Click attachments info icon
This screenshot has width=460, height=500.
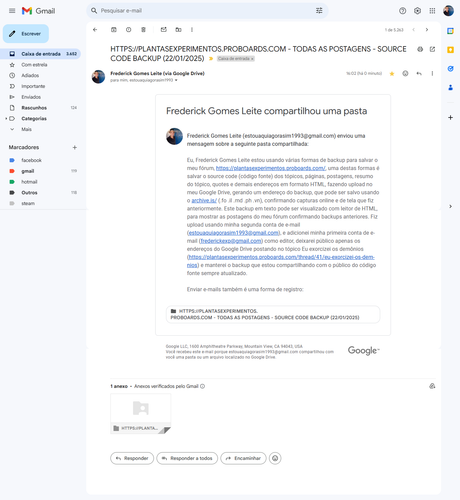click(202, 386)
